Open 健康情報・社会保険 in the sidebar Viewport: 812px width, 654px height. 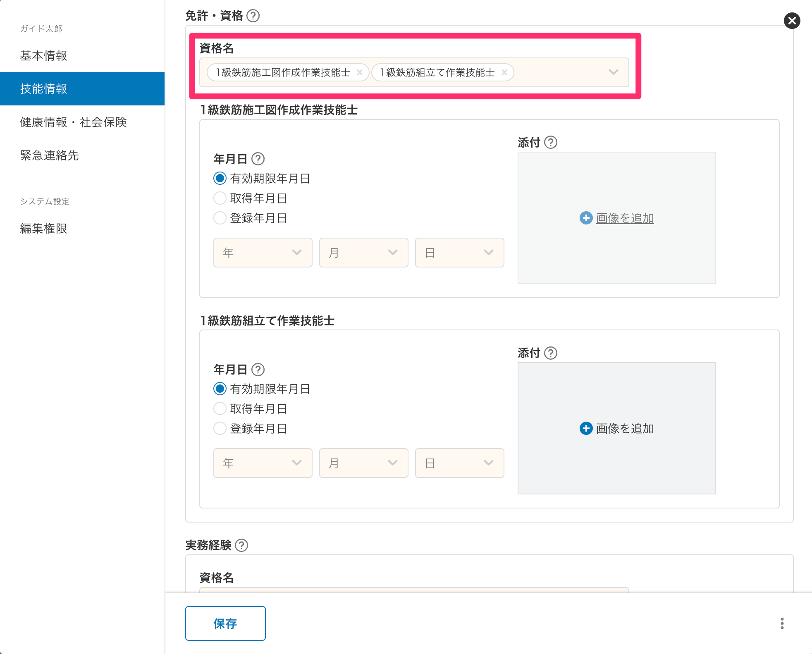pos(73,122)
